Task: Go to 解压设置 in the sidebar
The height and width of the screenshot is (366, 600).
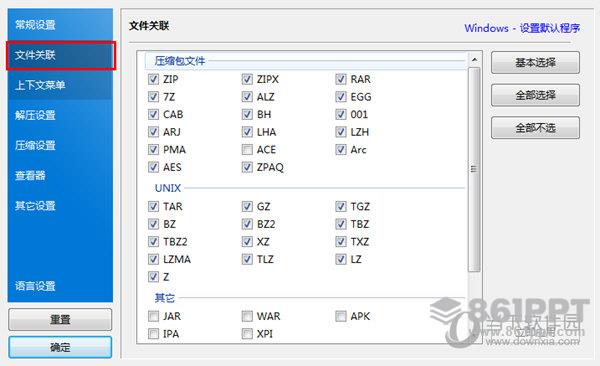Action: pos(60,115)
